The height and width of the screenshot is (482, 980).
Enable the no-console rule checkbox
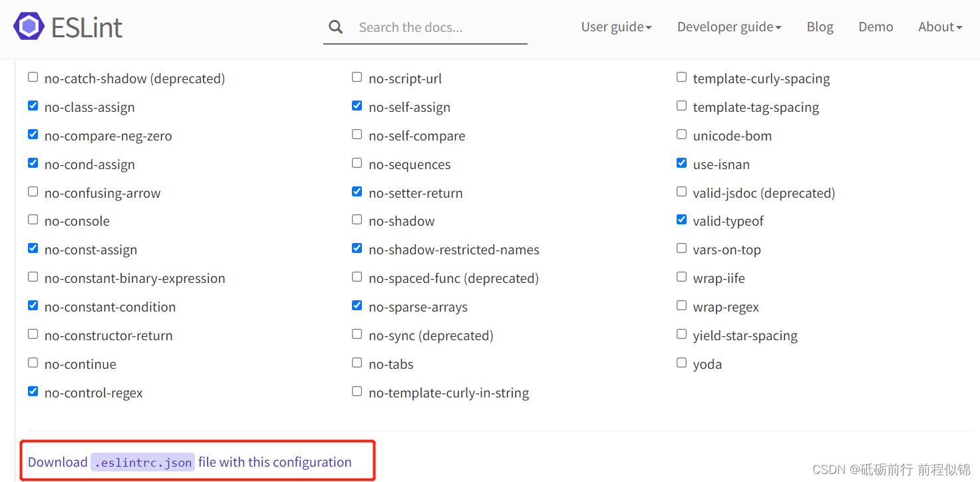pyautogui.click(x=33, y=220)
